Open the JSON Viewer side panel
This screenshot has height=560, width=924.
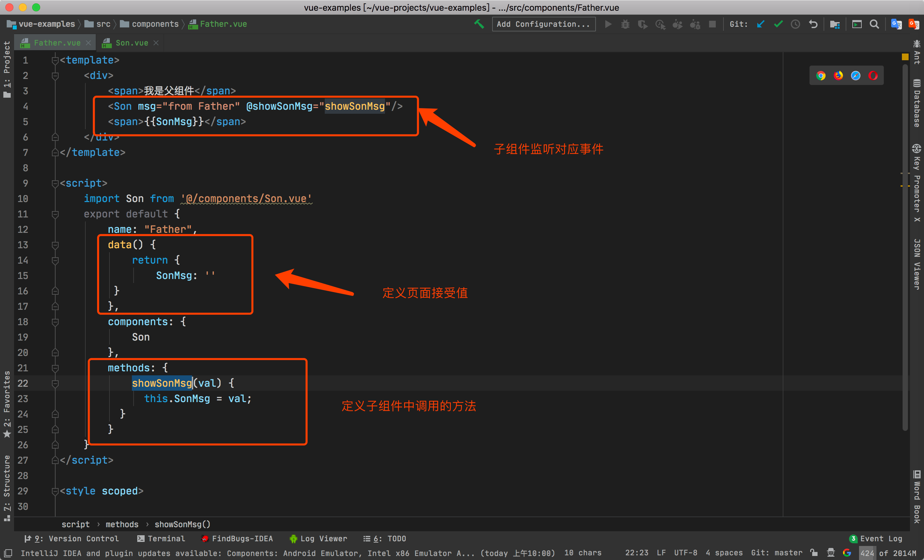pos(917,264)
